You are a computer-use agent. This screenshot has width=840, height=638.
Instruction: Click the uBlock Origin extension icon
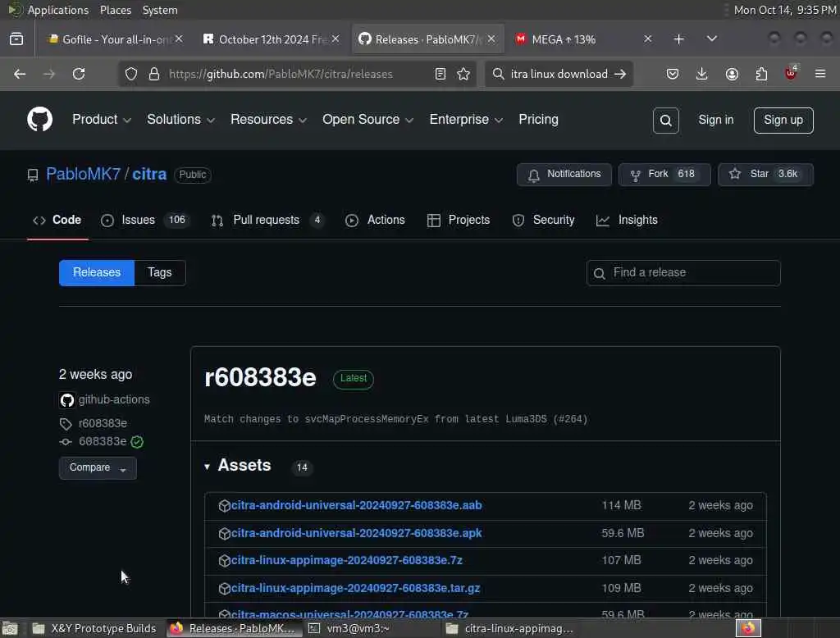[791, 73]
